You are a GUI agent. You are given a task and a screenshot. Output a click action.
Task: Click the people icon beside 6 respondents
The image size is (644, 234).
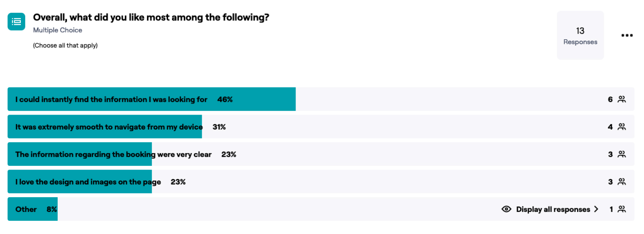[622, 99]
